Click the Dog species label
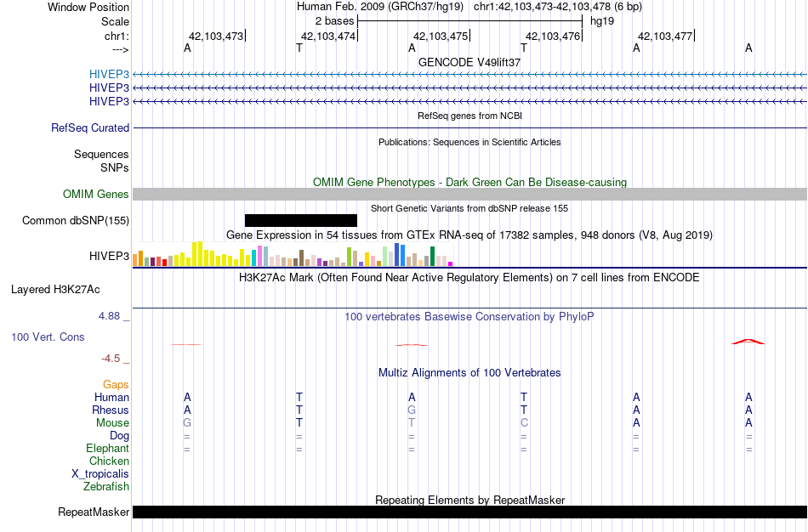The height and width of the screenshot is (532, 808). (119, 436)
